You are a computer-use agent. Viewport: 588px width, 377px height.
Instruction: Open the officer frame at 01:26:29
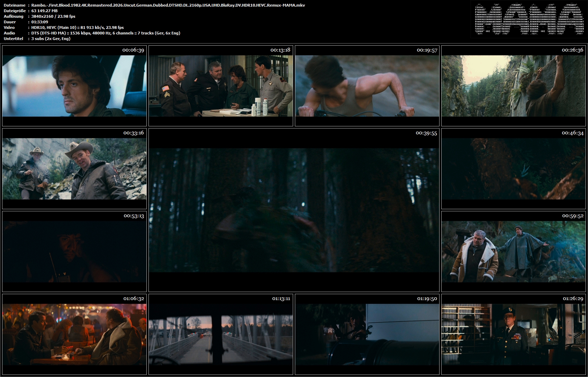point(513,334)
